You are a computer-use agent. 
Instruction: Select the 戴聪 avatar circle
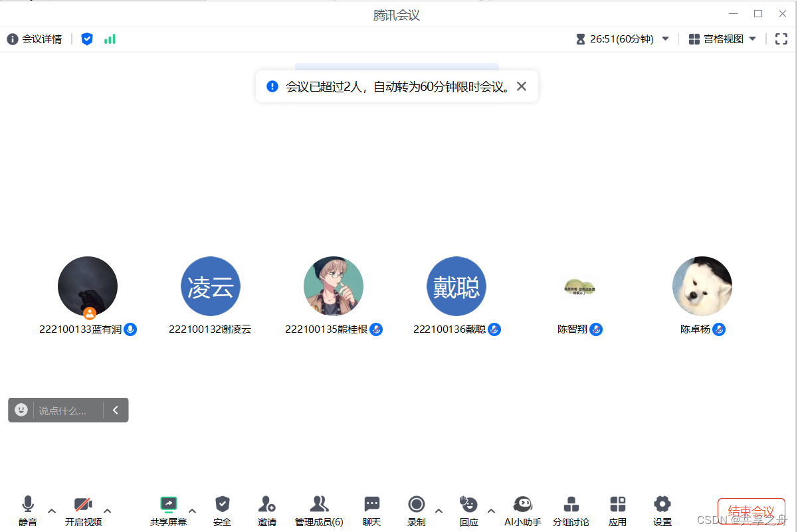tap(456, 286)
